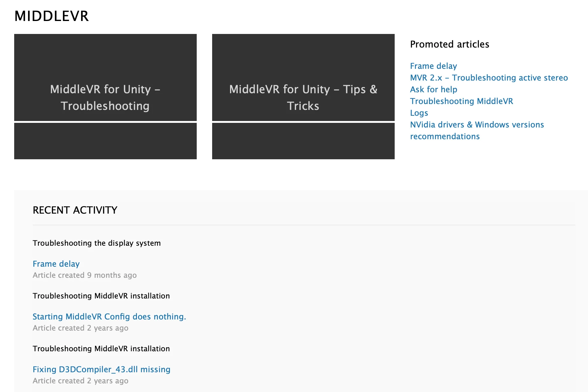The image size is (588, 392).
Task: Click the Ask for help link
Action: [434, 90]
